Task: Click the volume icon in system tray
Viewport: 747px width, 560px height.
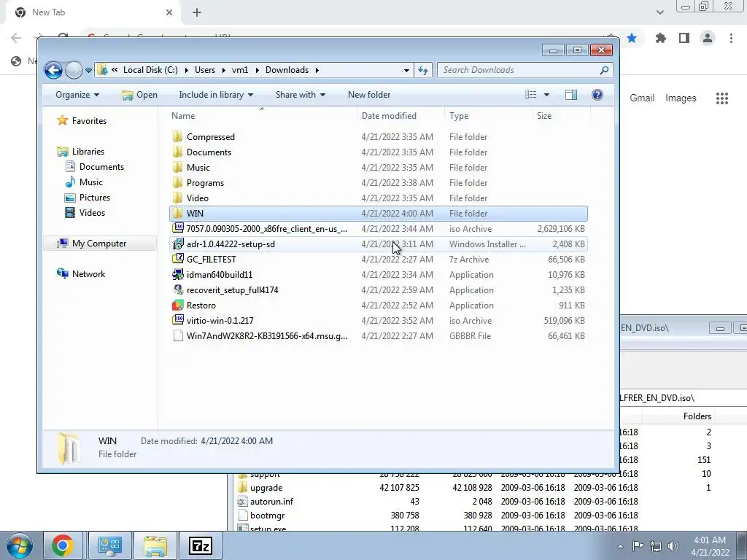Action: [x=673, y=546]
